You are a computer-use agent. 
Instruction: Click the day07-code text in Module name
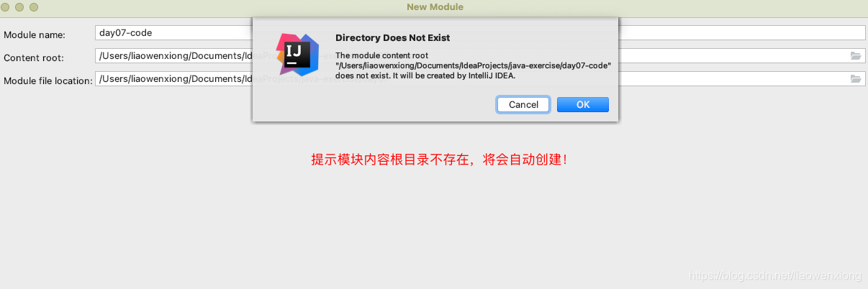(x=126, y=32)
